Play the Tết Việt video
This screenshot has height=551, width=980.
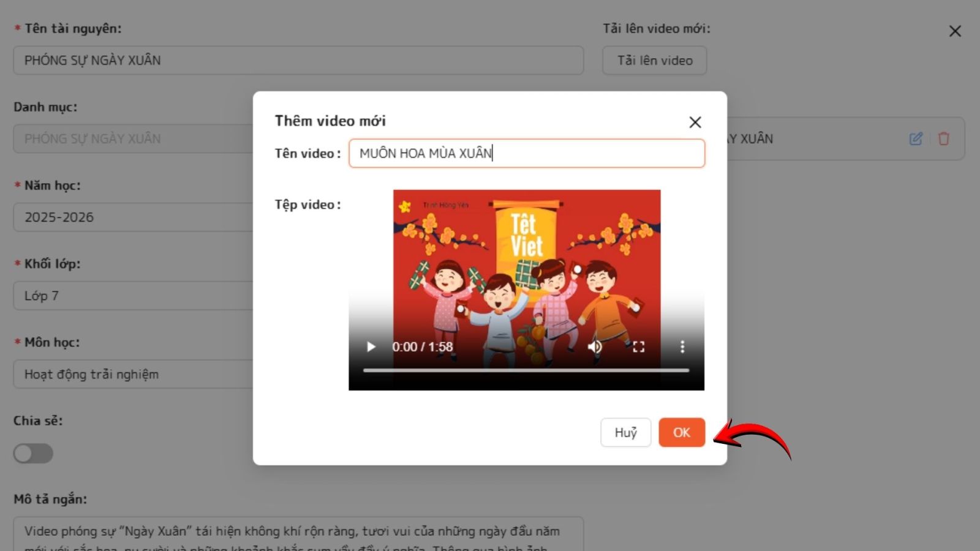coord(371,347)
